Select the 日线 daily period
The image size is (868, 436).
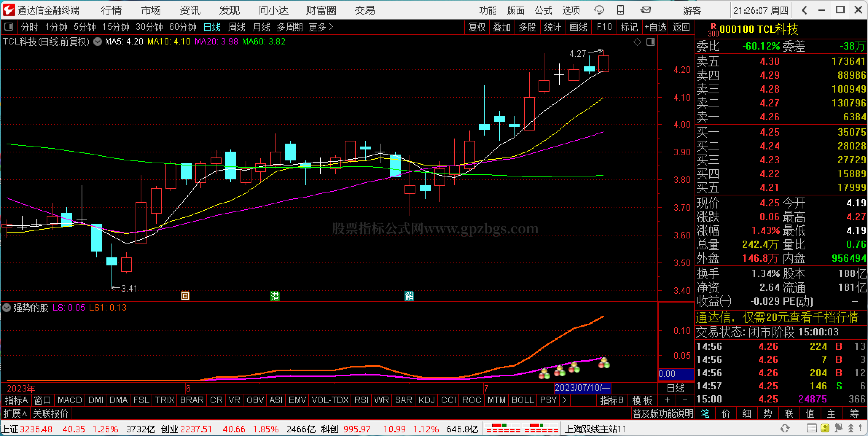pos(212,27)
